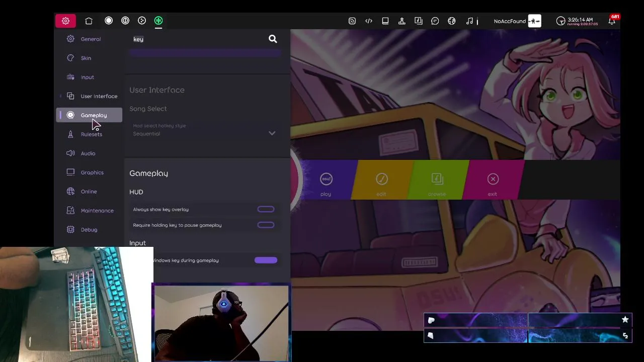
Task: Click the magnifier search icon in settings
Action: 273,39
